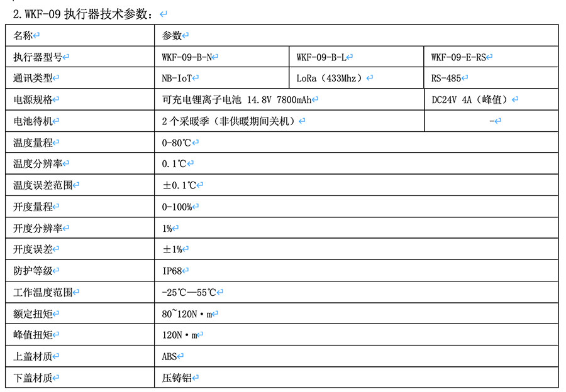Image resolution: width=566 pixels, height=392 pixels.
Task: Click the row label '温度分辨率'
Action: 38,164
